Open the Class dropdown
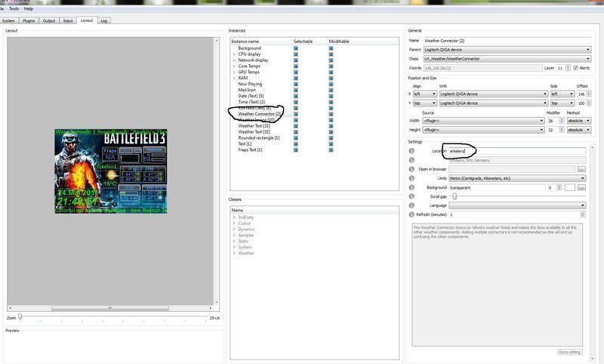Screen dimensions: 604x364 507,59
